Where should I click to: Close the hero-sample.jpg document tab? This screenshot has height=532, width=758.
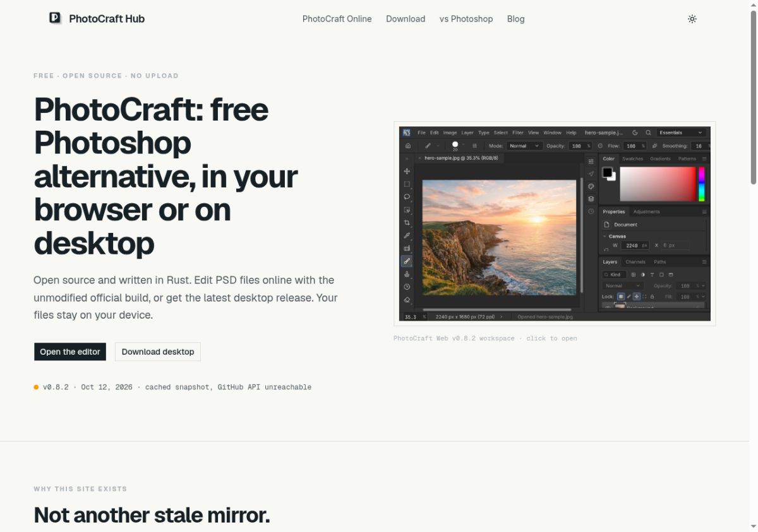coord(419,158)
